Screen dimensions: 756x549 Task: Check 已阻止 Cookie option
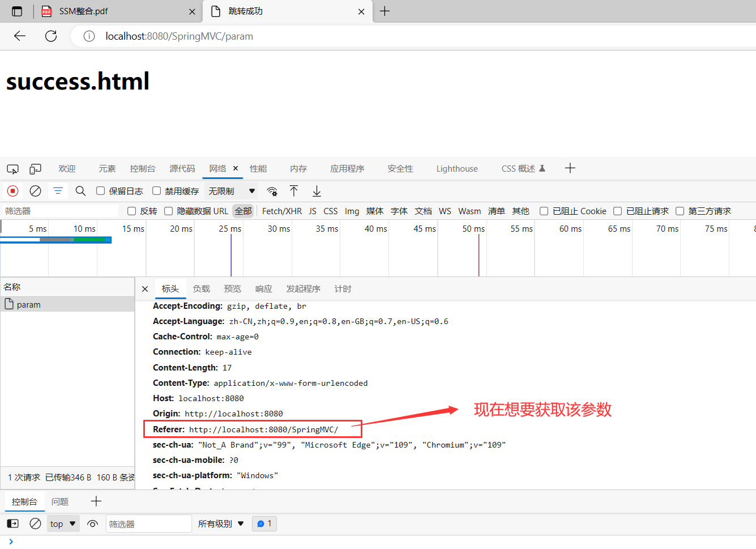(544, 211)
